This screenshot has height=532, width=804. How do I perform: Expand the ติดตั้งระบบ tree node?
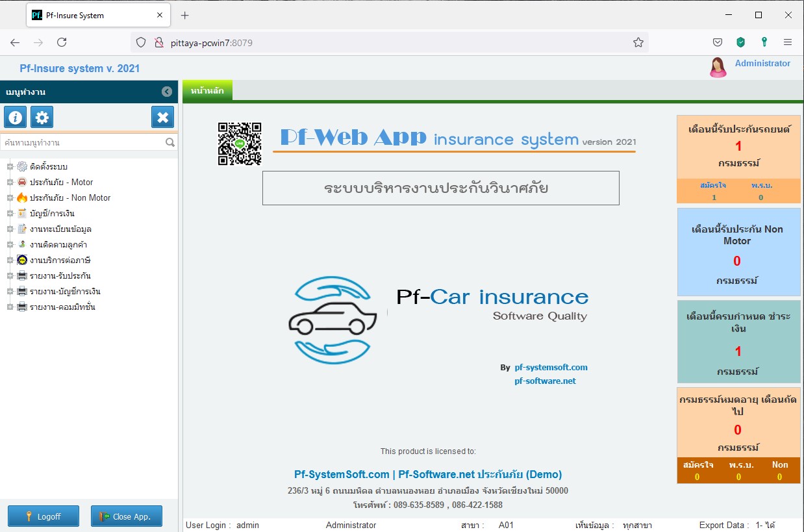tap(10, 167)
